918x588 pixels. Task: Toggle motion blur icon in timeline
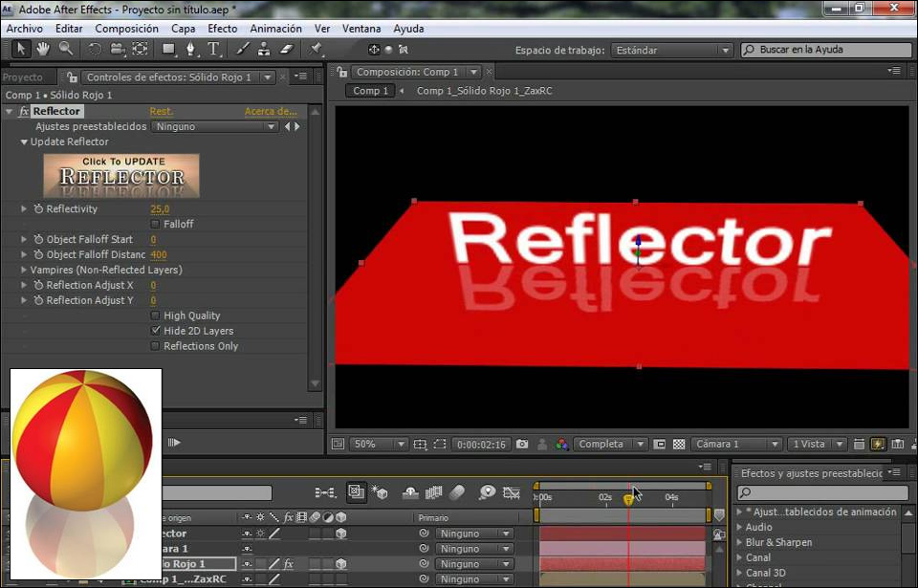tap(457, 493)
